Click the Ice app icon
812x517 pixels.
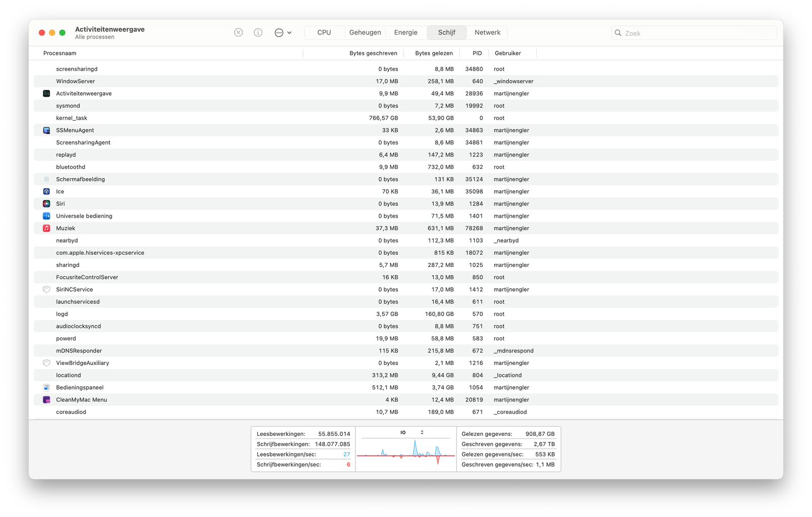(47, 191)
